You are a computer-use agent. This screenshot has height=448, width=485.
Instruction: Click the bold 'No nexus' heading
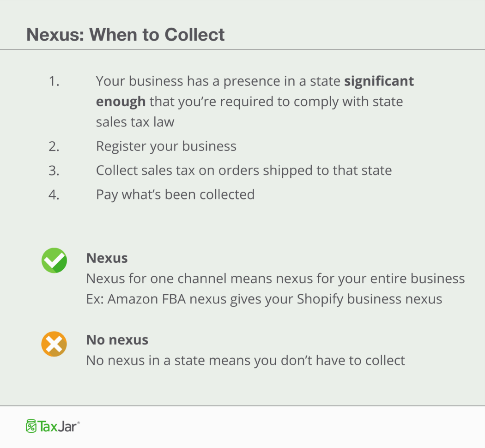[117, 340]
